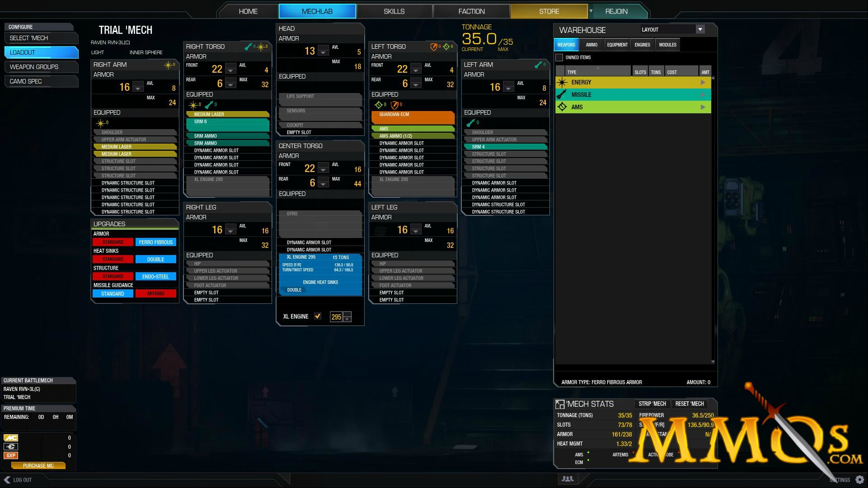The height and width of the screenshot is (488, 868).
Task: Select the SRM 6 slot in Right Torso
Action: coord(227,125)
